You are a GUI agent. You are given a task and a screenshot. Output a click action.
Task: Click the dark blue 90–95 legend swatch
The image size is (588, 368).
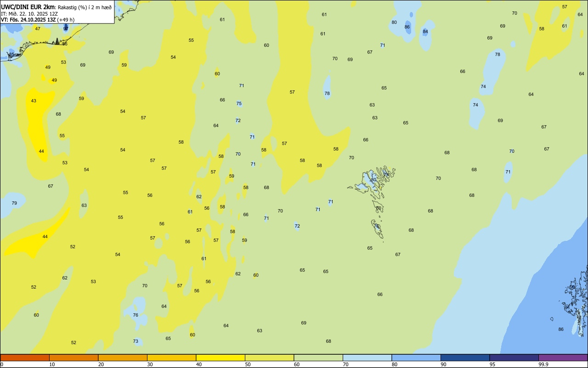point(465,357)
